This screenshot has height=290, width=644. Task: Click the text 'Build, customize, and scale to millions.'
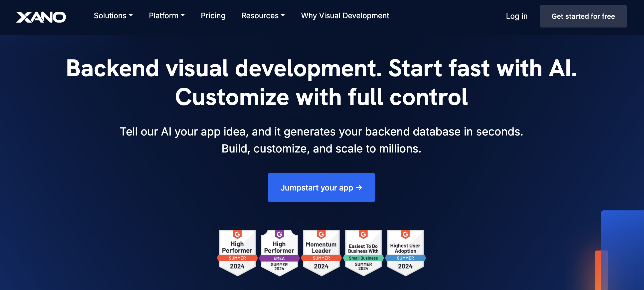321,148
